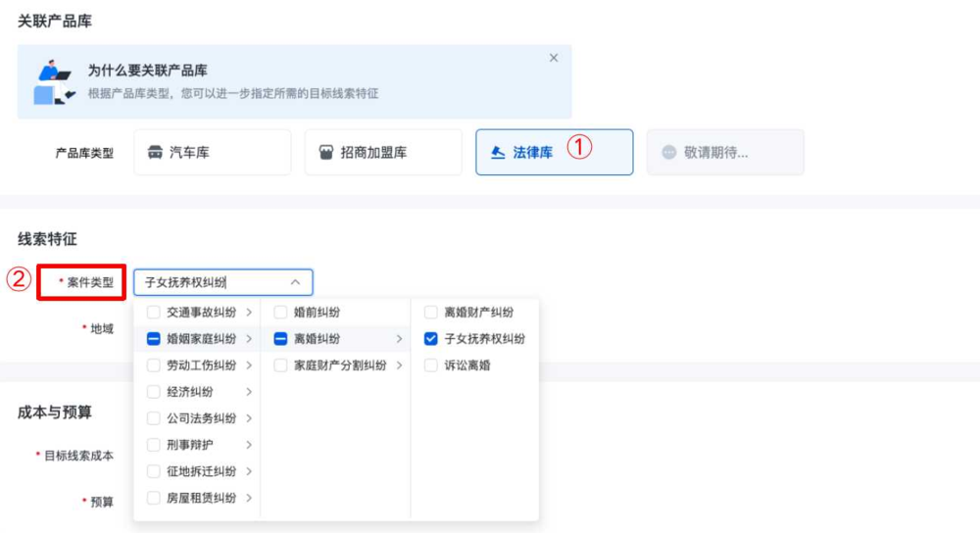Expand the 交通事故纠纷 submenu arrow
980x533 pixels.
pyautogui.click(x=249, y=312)
